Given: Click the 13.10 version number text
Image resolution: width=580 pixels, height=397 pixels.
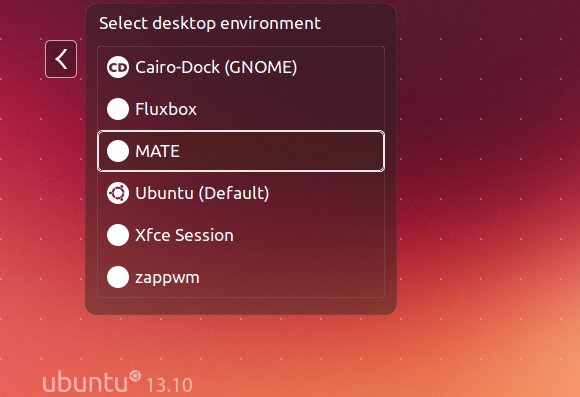Looking at the screenshot, I should (x=169, y=386).
